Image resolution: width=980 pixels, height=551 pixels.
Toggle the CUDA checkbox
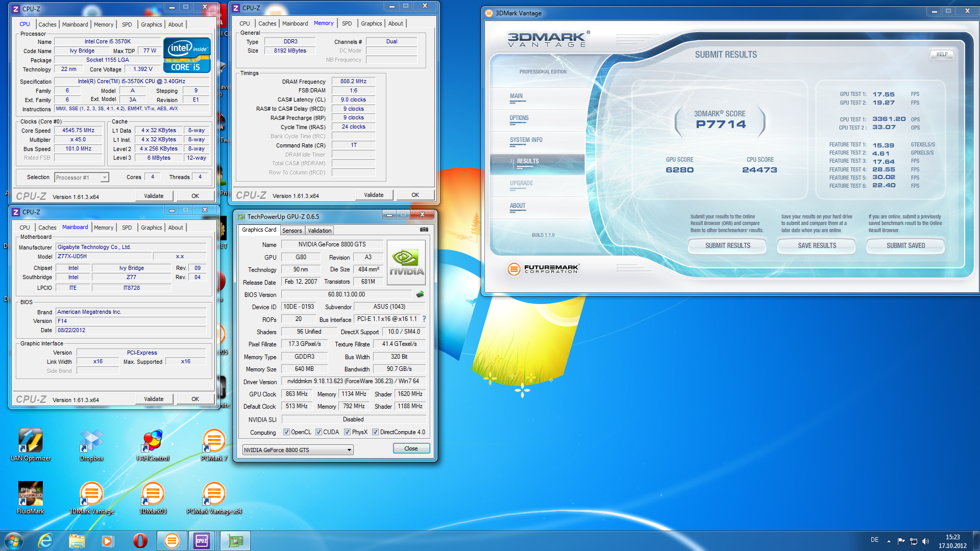pyautogui.click(x=318, y=432)
